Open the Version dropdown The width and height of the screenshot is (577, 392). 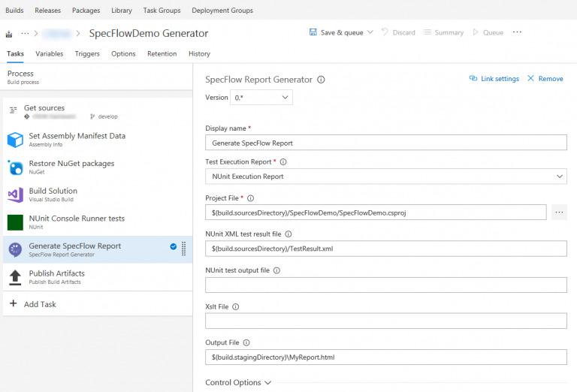pyautogui.click(x=261, y=98)
